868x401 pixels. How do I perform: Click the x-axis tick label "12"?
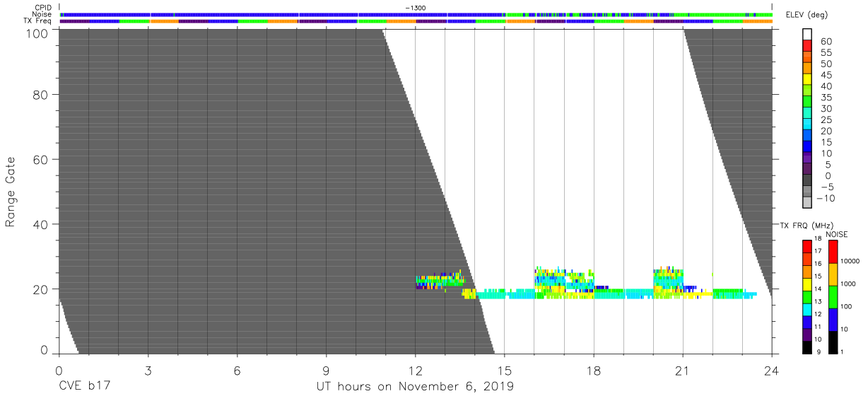coord(415,370)
